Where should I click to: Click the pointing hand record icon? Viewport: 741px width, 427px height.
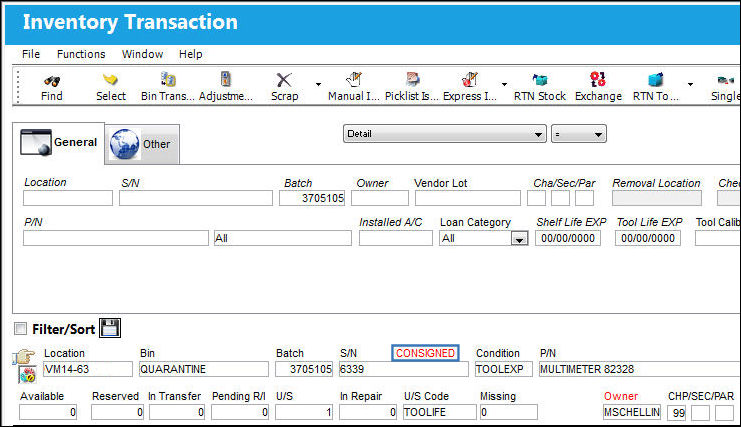pos(24,357)
